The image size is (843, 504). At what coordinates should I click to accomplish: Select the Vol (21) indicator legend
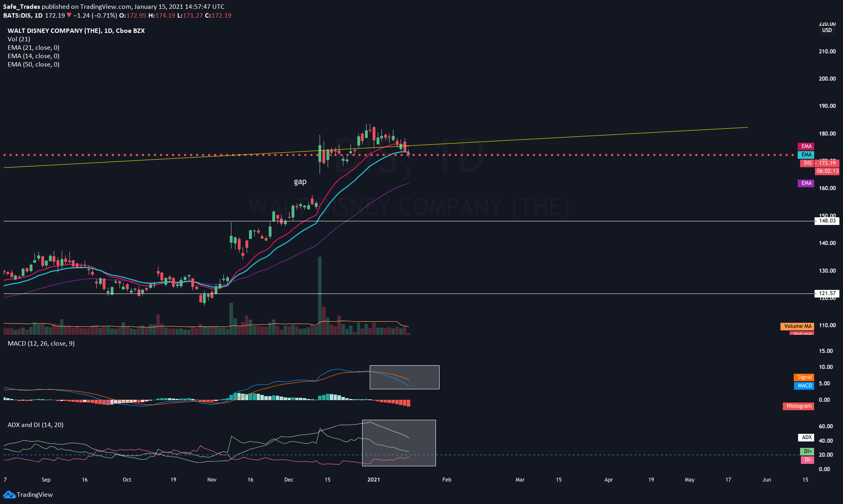coord(19,39)
